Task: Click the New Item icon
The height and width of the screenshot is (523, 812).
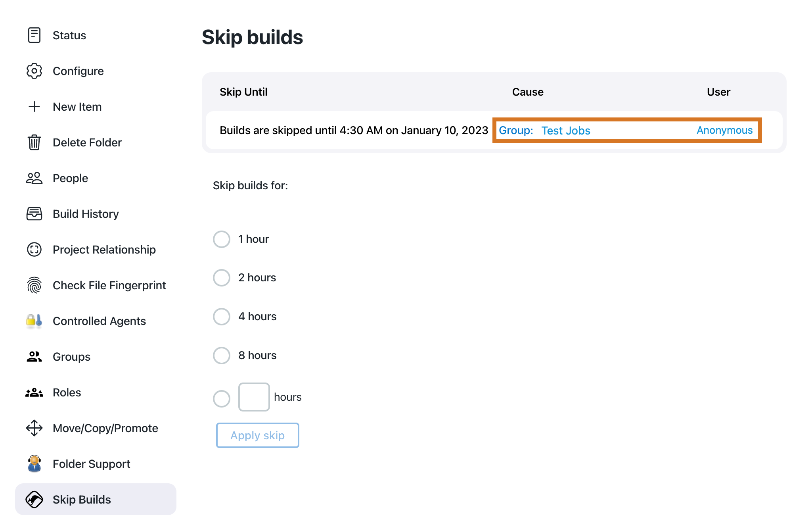Action: [34, 107]
